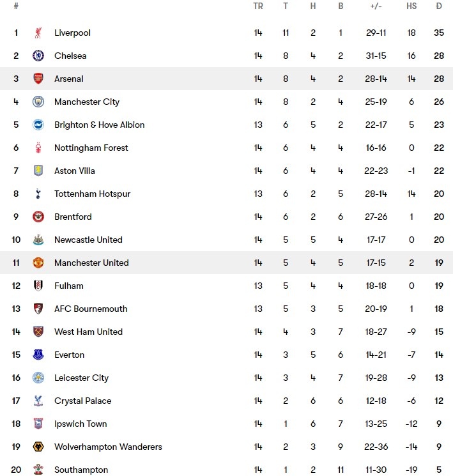Sort table by the +/- column header
The height and width of the screenshot is (476, 453).
(376, 6)
